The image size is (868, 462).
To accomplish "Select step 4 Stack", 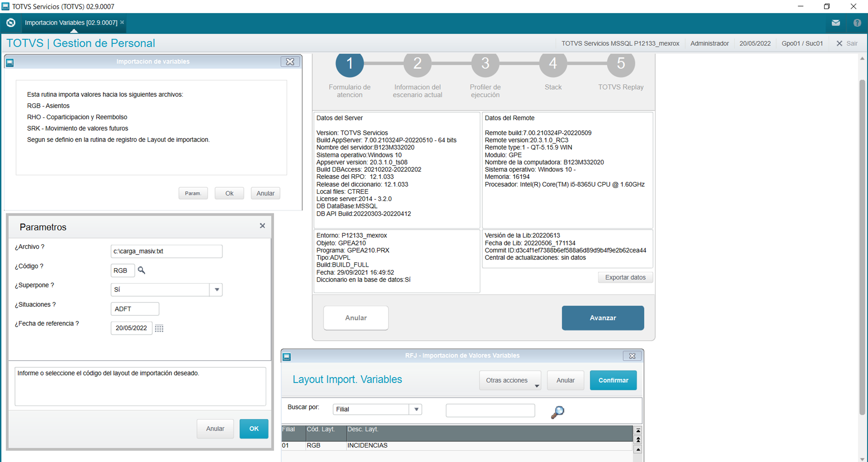I will (553, 63).
